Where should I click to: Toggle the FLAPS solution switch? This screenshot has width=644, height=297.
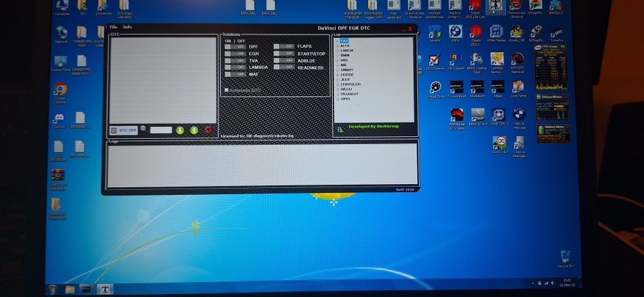pos(284,47)
